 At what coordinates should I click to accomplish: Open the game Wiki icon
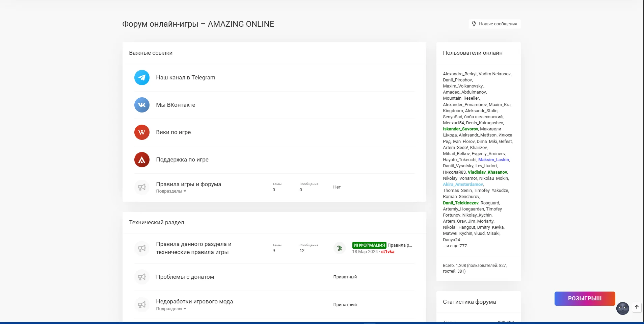[x=142, y=132]
